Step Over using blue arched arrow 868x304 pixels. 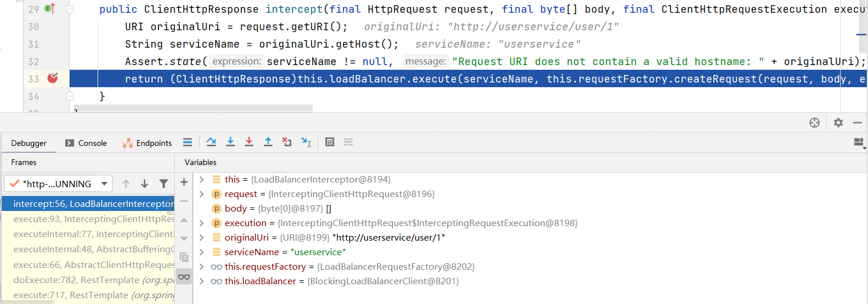click(x=211, y=142)
